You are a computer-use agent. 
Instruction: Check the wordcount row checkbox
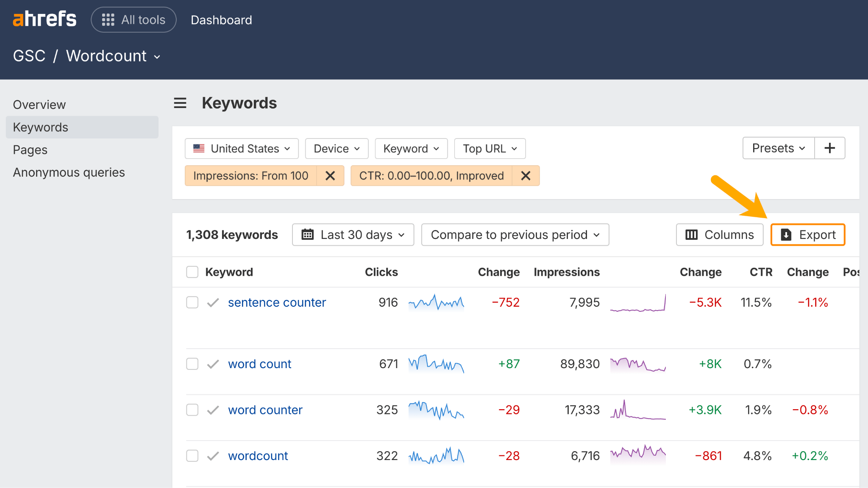click(x=192, y=455)
